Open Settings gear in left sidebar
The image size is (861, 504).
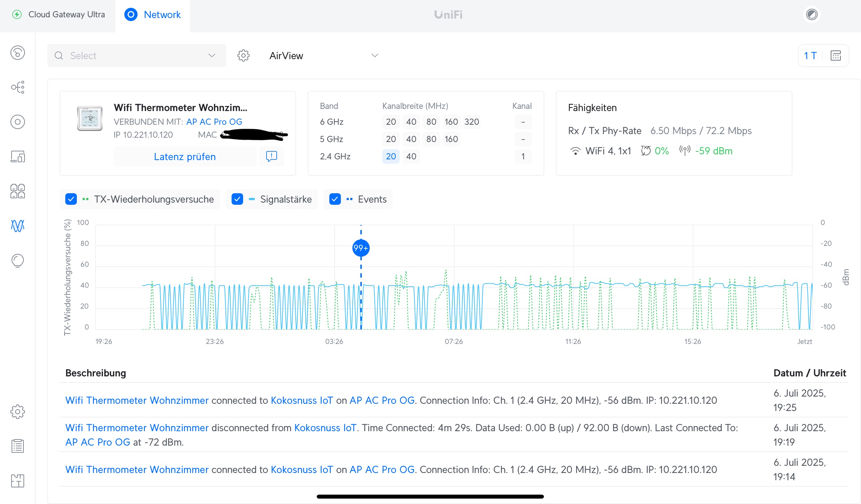(x=18, y=411)
